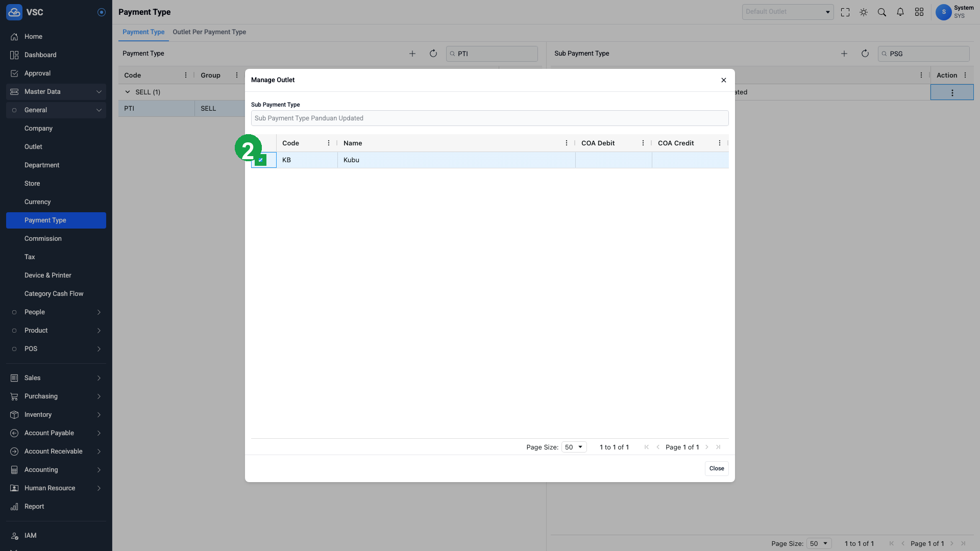
Task: Open dialog Page Size 50 dropdown
Action: click(x=574, y=447)
